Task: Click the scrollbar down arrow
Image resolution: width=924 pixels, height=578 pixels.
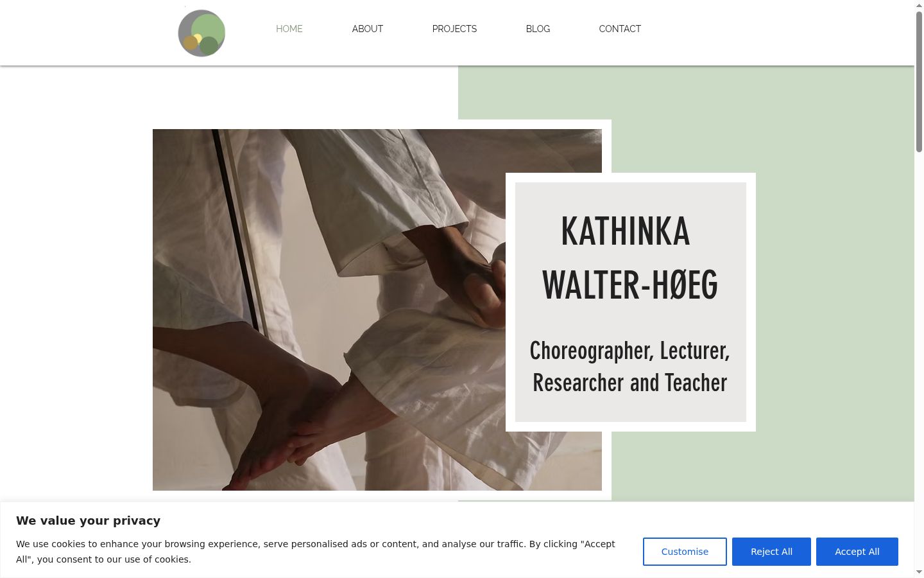Action: 919,572
